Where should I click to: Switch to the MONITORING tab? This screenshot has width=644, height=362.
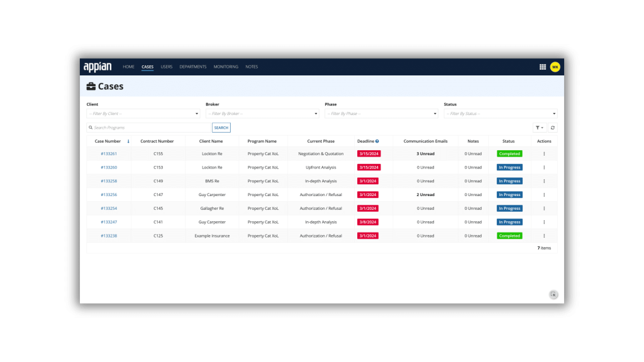pos(225,66)
